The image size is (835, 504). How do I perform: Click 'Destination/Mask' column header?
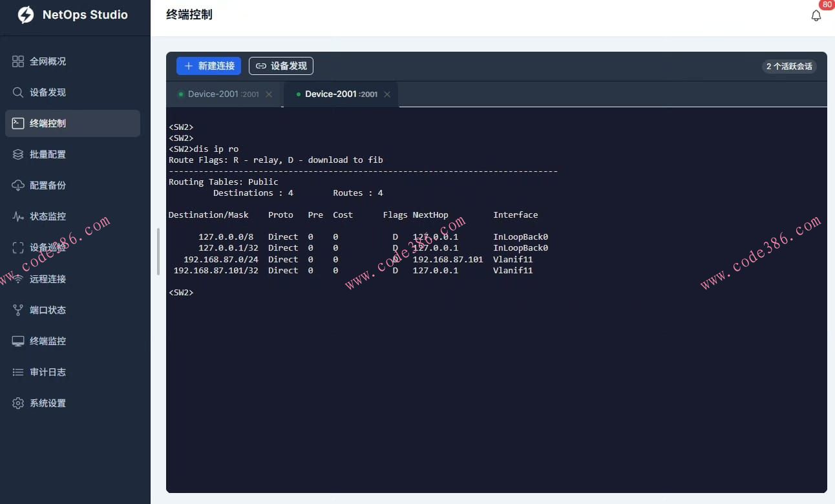(x=209, y=215)
